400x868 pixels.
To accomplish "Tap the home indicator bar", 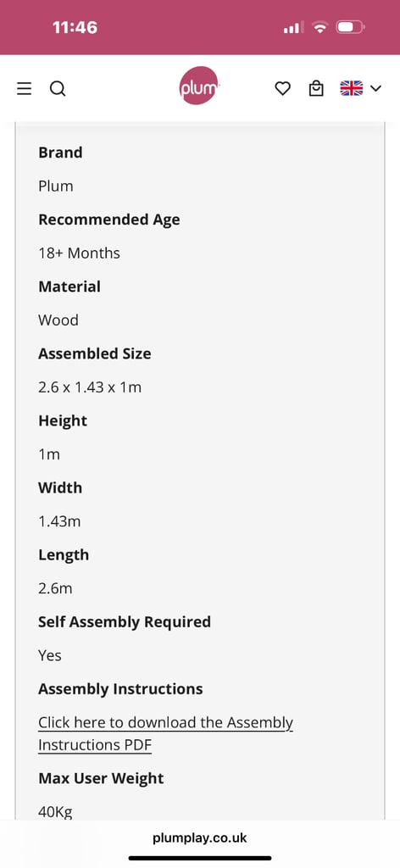I will click(200, 858).
